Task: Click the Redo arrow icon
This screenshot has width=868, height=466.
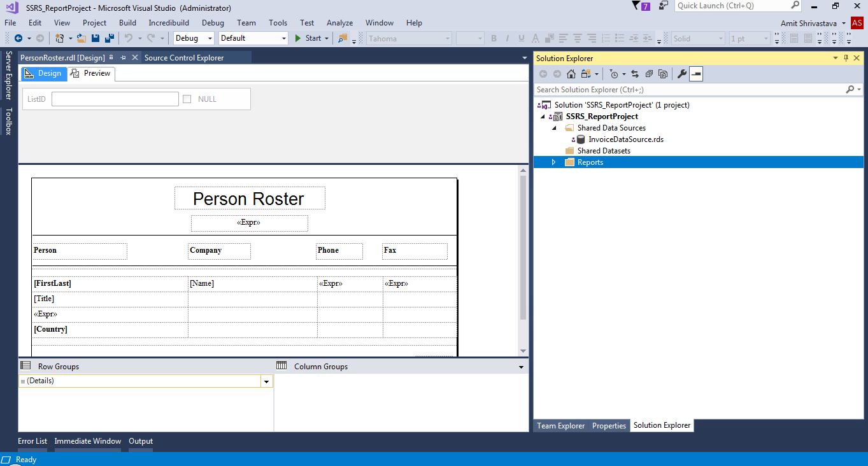Action: click(151, 38)
